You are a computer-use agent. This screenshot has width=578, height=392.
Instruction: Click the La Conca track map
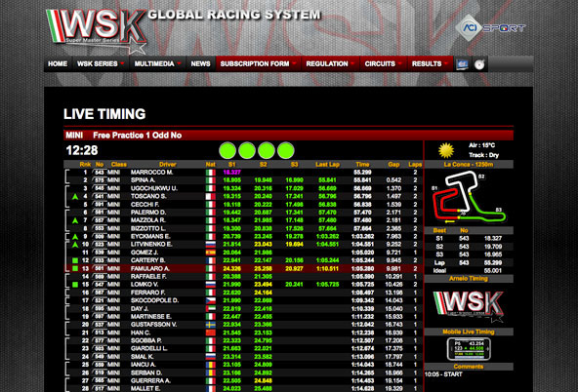point(469,198)
